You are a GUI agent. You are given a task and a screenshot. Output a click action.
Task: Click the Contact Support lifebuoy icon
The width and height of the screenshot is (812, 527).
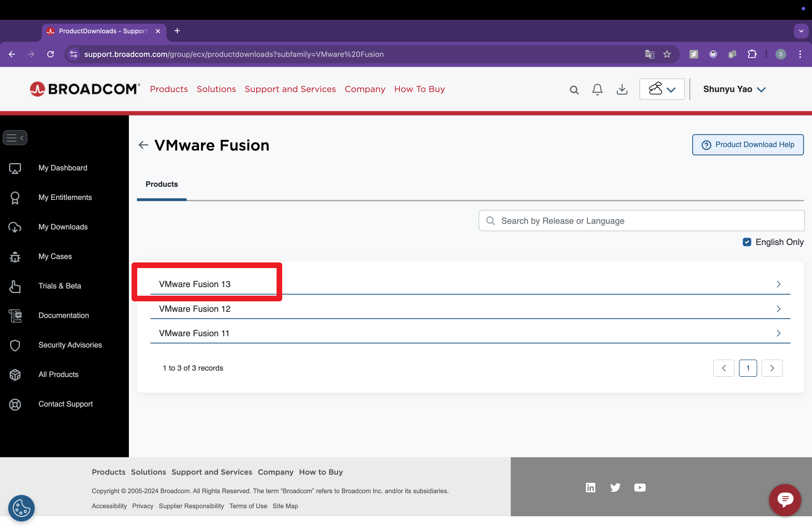(15, 404)
